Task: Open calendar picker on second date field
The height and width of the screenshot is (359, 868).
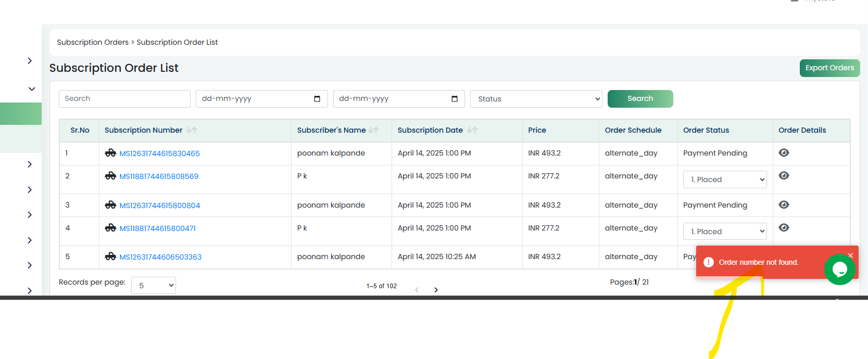Action: [x=455, y=99]
